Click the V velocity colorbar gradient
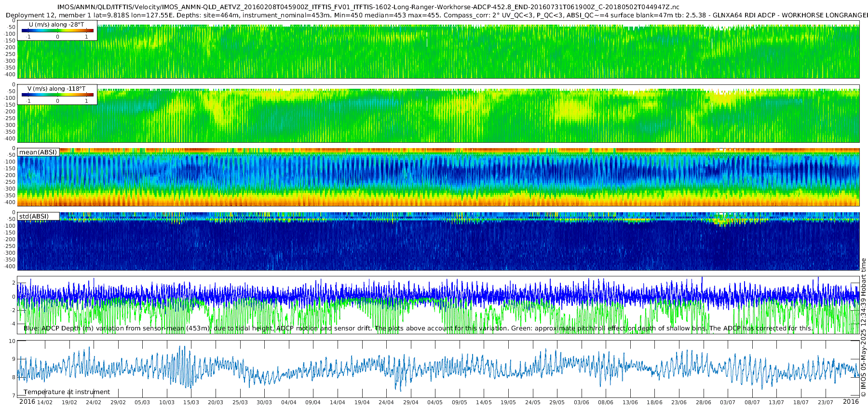The width and height of the screenshot is (868, 410). point(57,95)
